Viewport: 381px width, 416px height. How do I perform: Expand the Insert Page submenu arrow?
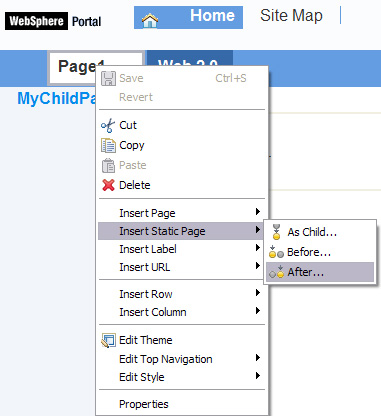pos(257,212)
